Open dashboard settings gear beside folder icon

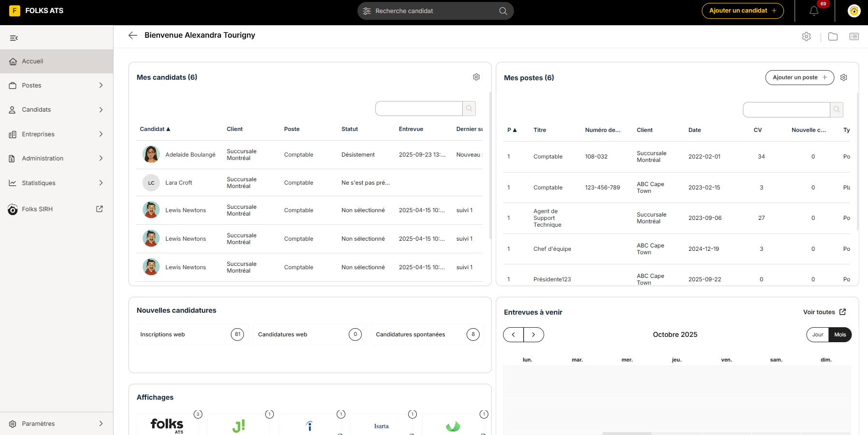click(806, 36)
